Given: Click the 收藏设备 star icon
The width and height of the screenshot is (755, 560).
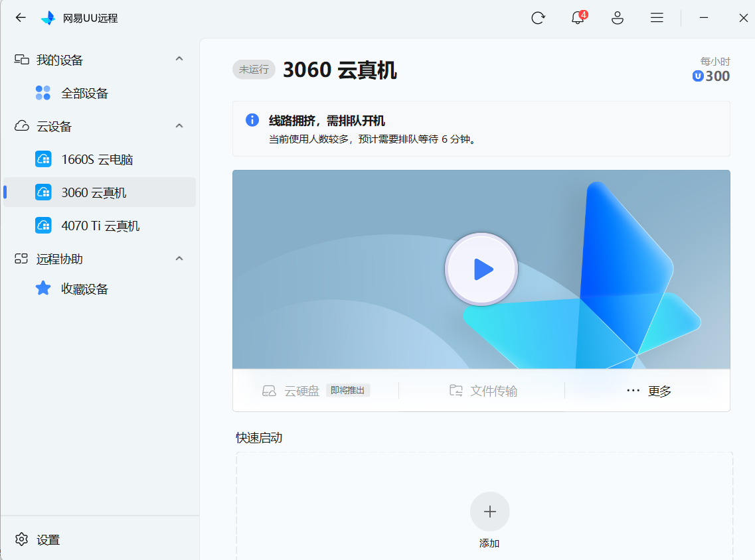Looking at the screenshot, I should coord(43,289).
